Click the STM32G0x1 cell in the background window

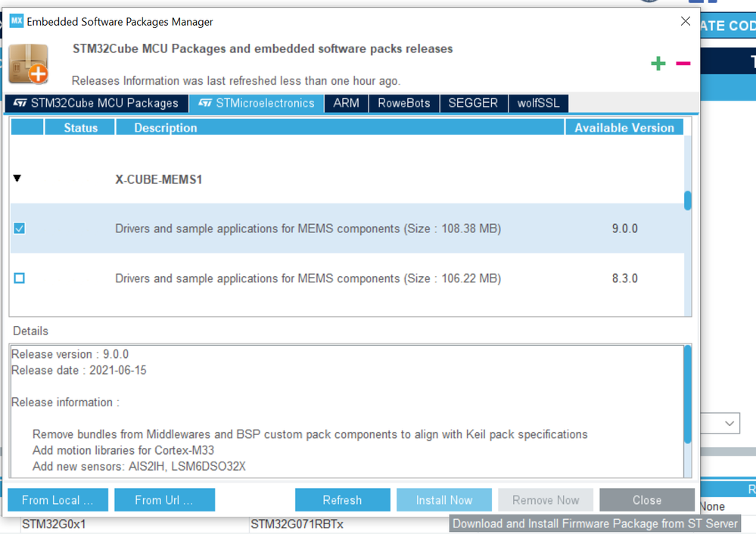[54, 524]
